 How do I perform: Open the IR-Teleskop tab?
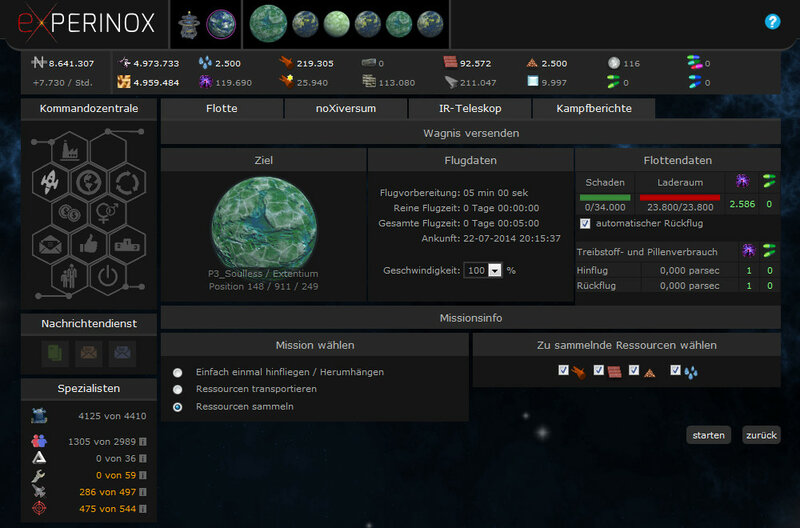point(470,109)
